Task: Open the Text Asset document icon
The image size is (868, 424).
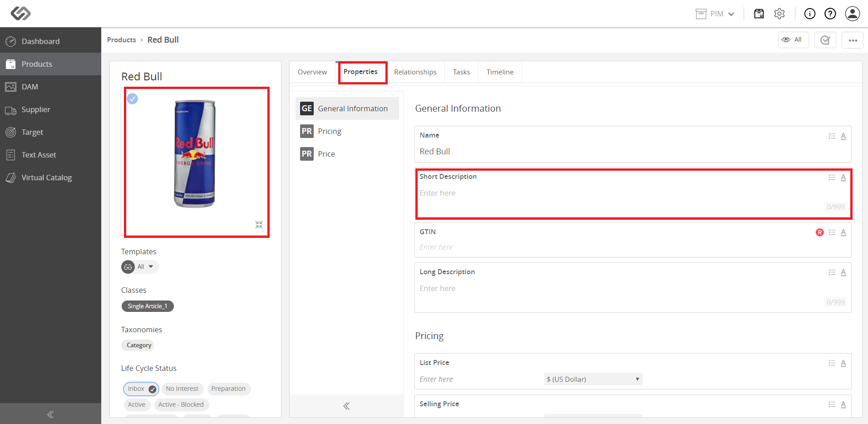Action: 11,155
